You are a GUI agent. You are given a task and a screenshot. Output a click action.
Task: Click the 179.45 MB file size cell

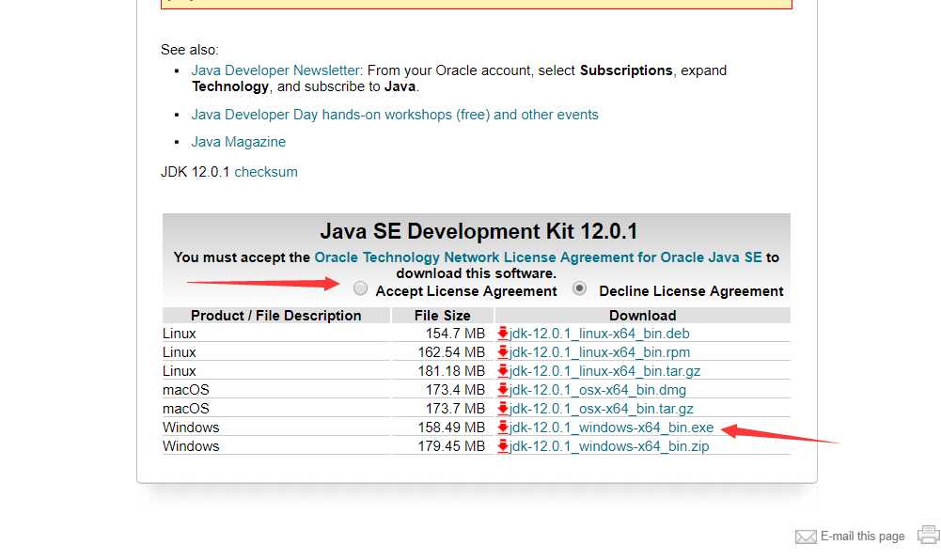pyautogui.click(x=442, y=446)
